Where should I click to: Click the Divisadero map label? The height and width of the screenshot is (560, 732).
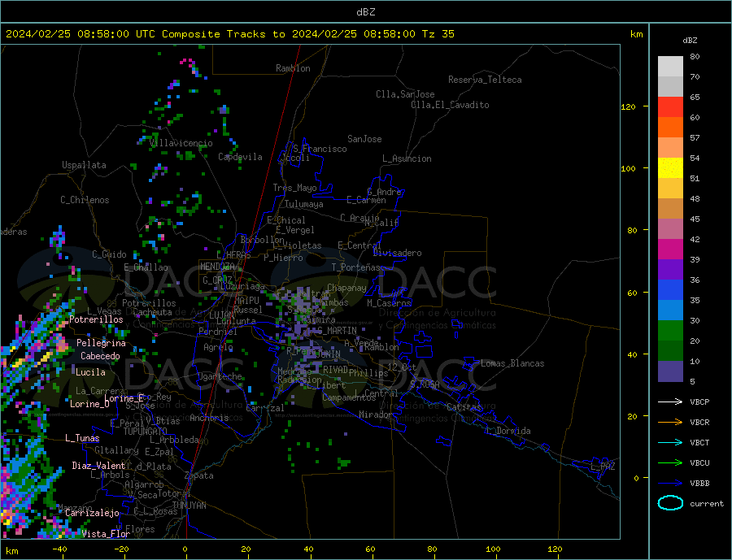(x=397, y=253)
